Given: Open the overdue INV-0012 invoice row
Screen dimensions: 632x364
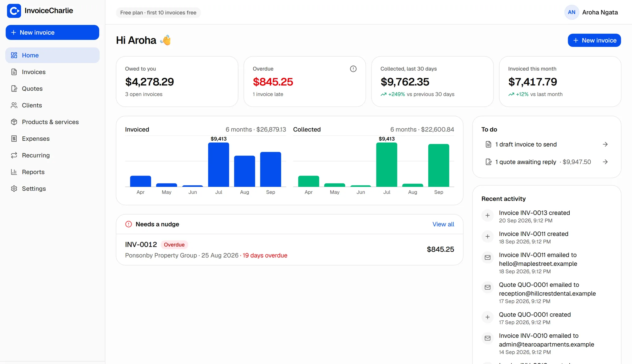Looking at the screenshot, I should tap(289, 250).
